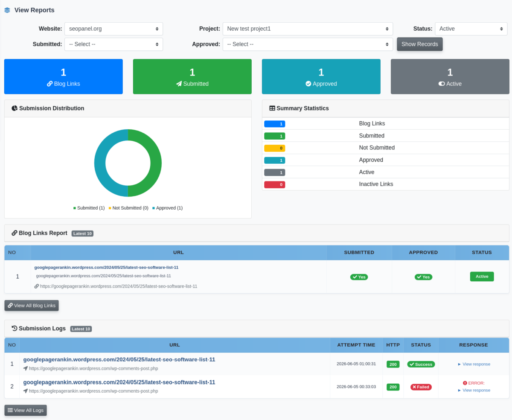Click the View All Blog Links button

click(32, 306)
